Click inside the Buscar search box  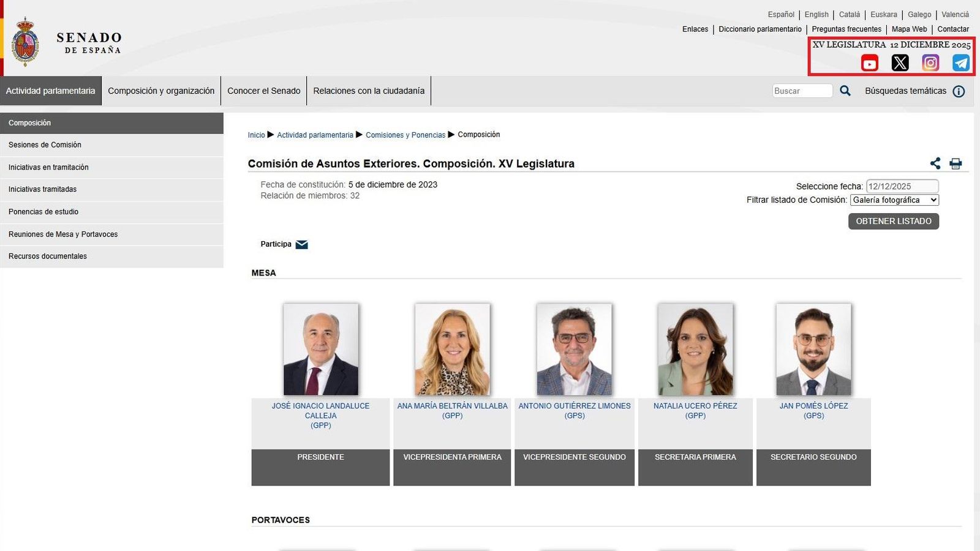[802, 91]
